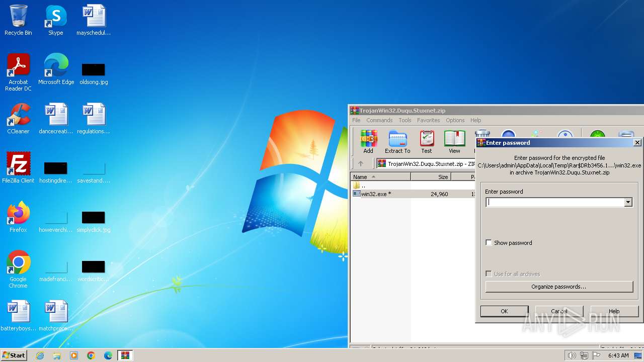Focus the Enter password input field
The height and width of the screenshot is (362, 644).
pyautogui.click(x=555, y=202)
